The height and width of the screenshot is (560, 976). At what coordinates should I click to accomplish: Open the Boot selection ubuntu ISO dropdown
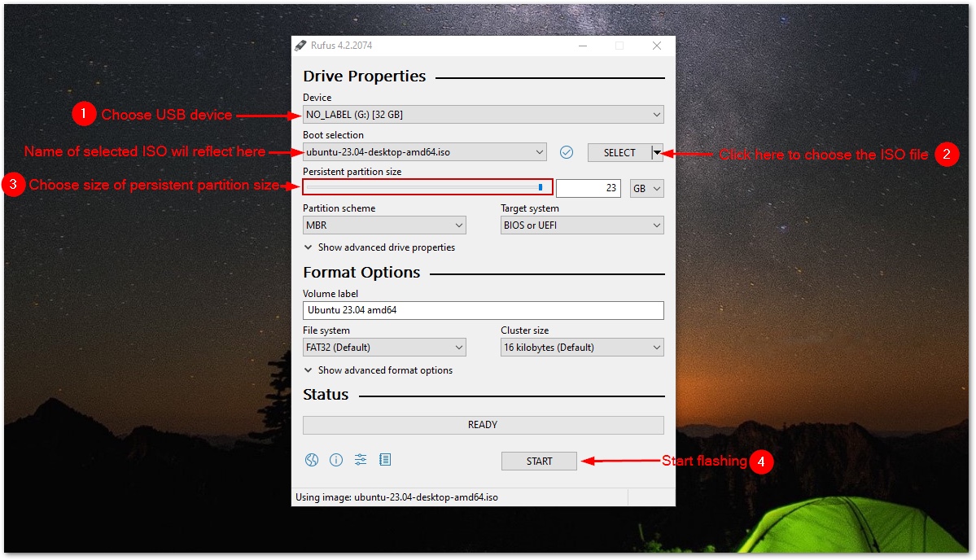click(425, 152)
